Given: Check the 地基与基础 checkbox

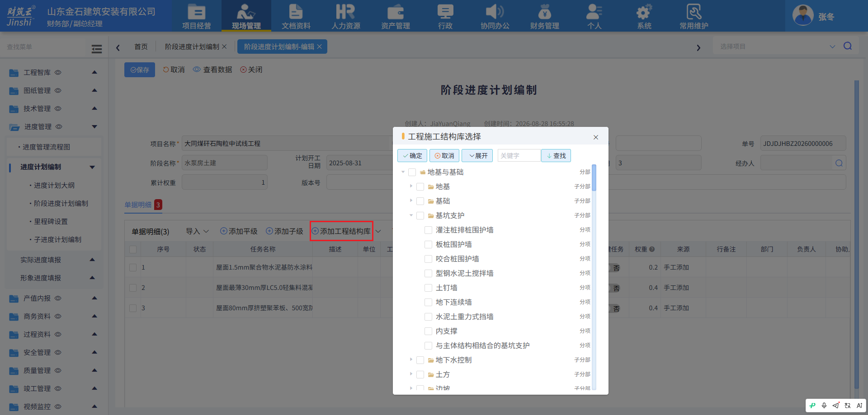Looking at the screenshot, I should pos(412,172).
